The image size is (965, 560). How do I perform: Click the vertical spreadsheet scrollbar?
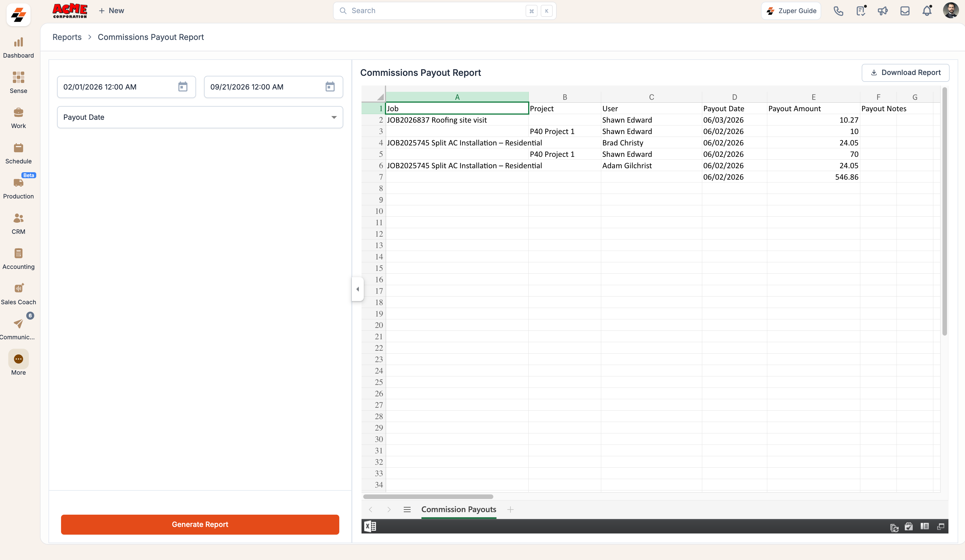[944, 211]
